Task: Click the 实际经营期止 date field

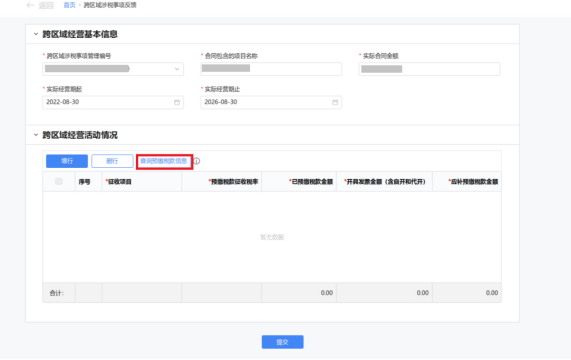Action: pyautogui.click(x=271, y=102)
